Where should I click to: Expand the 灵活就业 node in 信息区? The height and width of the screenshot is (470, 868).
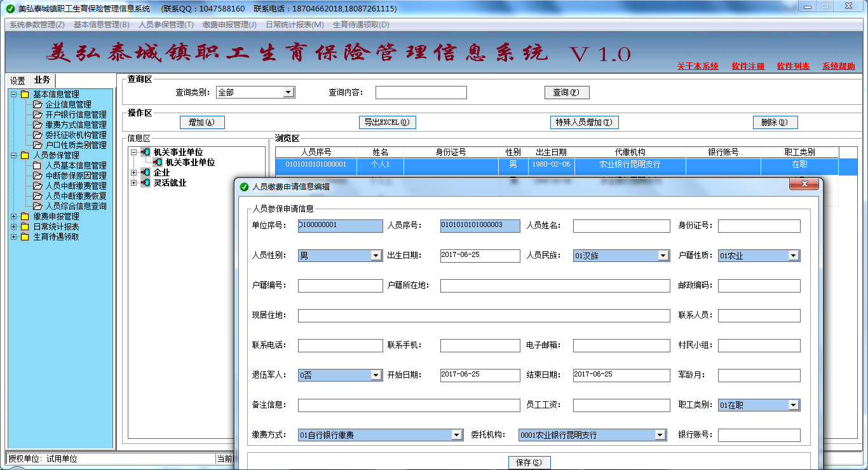[133, 183]
